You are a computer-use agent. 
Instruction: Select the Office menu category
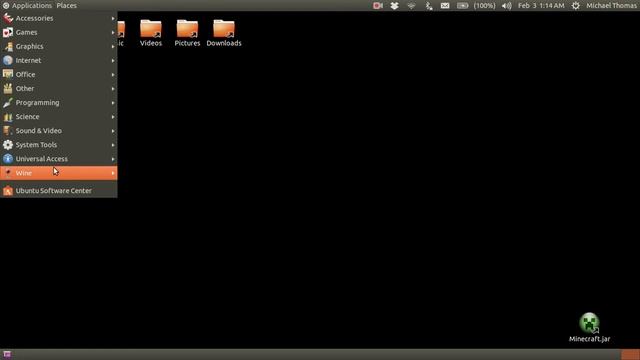(x=59, y=75)
